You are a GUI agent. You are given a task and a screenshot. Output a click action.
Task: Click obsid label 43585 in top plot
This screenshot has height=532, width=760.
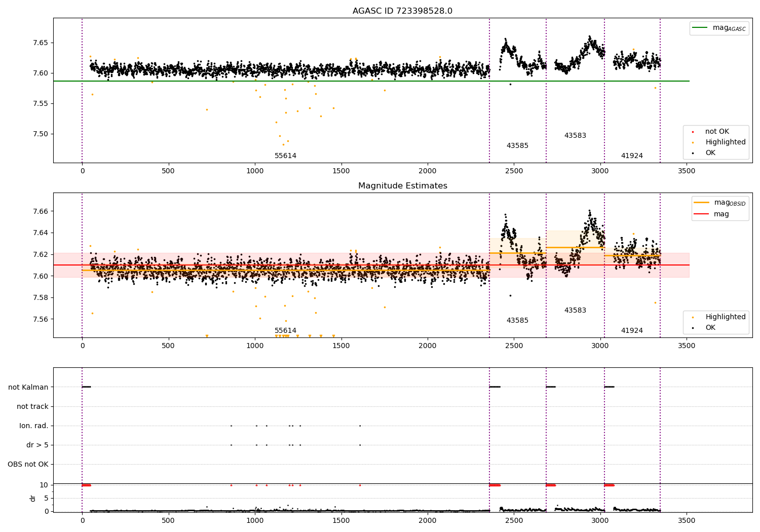point(517,146)
